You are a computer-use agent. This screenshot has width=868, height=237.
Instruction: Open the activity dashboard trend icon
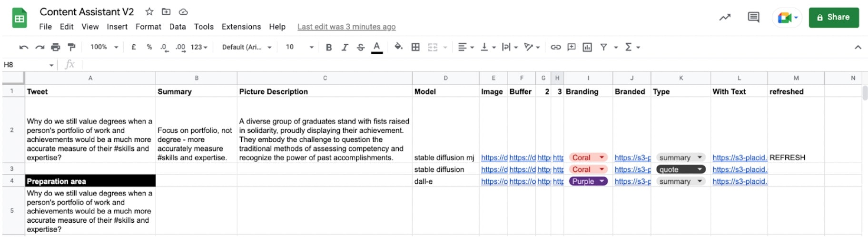tap(725, 18)
